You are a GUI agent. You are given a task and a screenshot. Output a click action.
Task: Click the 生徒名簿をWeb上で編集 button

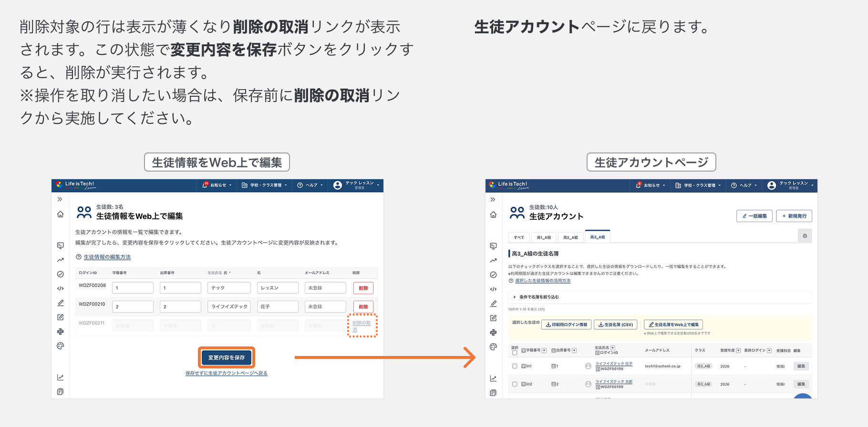coord(673,325)
